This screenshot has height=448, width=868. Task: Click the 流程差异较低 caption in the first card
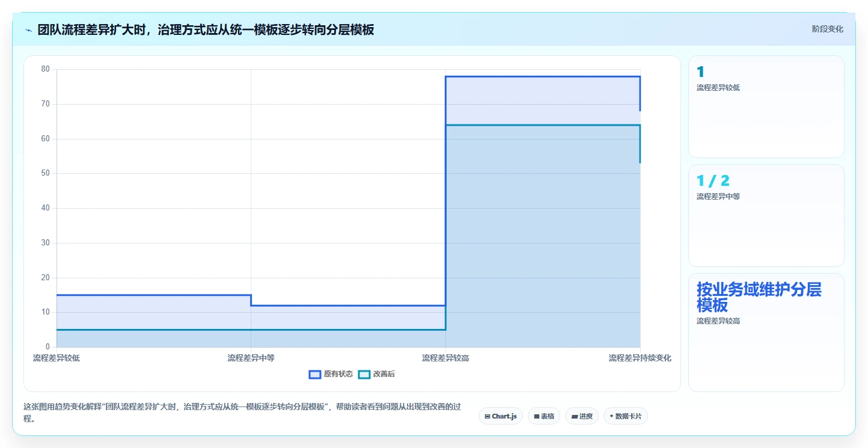[718, 88]
